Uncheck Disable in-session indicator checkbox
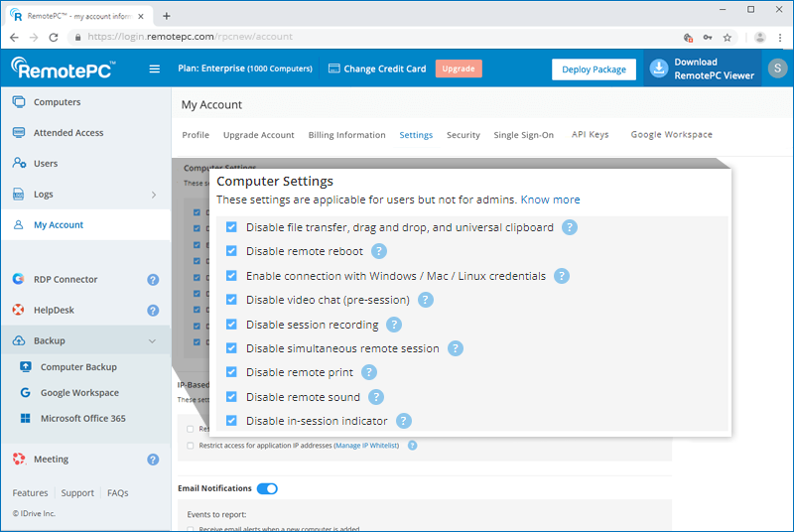 [231, 421]
